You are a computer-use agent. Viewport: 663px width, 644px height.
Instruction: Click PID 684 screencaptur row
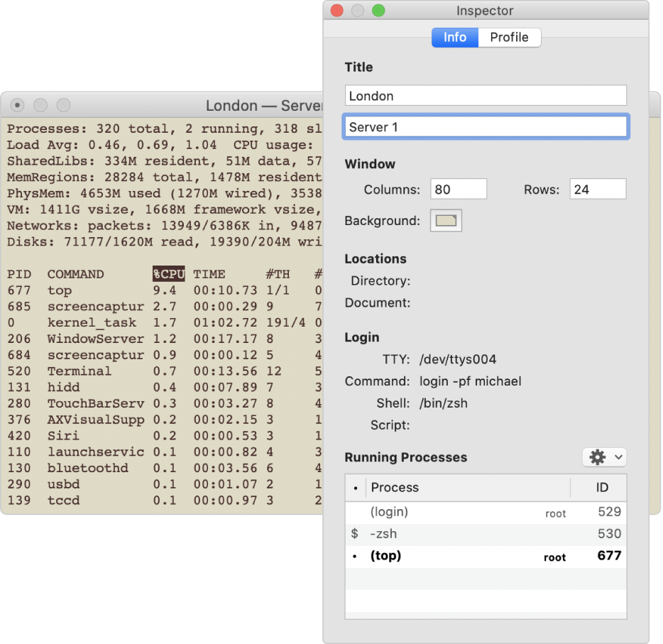coord(165,355)
